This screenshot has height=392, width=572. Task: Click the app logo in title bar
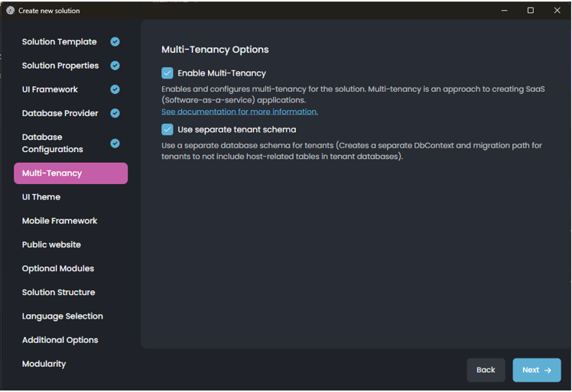(x=10, y=11)
